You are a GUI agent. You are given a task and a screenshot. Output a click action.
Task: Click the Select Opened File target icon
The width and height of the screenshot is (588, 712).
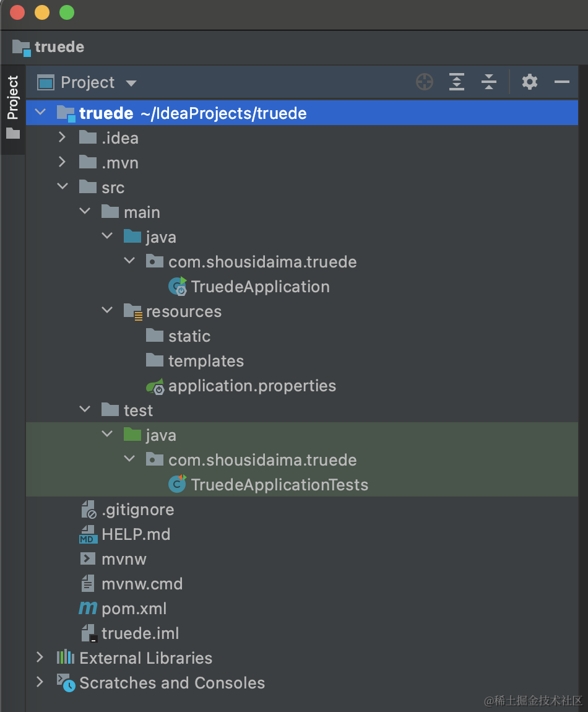click(425, 82)
